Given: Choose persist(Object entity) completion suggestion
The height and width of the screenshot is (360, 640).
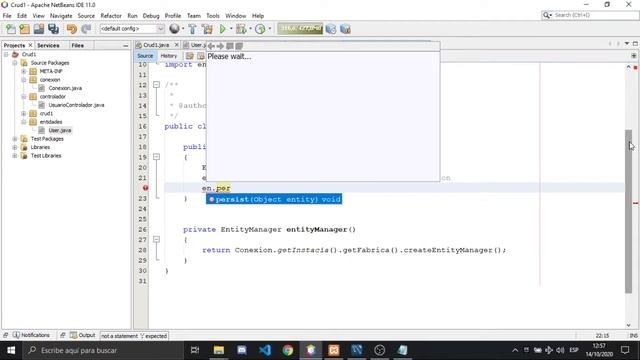Looking at the screenshot, I should pos(274,199).
